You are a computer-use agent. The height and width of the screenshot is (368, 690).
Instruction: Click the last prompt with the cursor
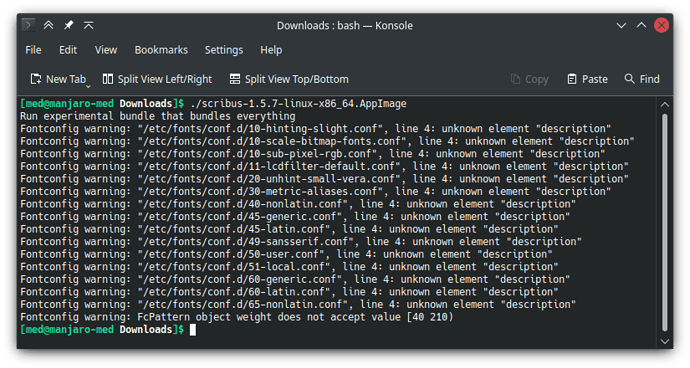[x=108, y=330]
